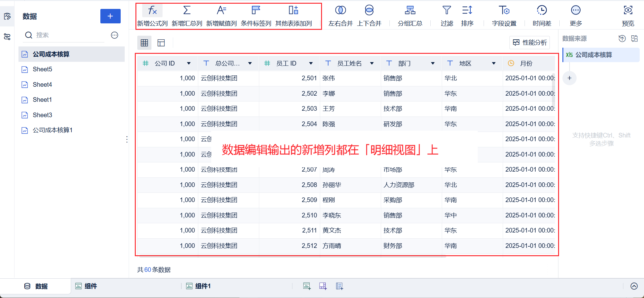This screenshot has height=298, width=644.
Task: Open the 员工 ID column dropdown
Action: [x=311, y=63]
